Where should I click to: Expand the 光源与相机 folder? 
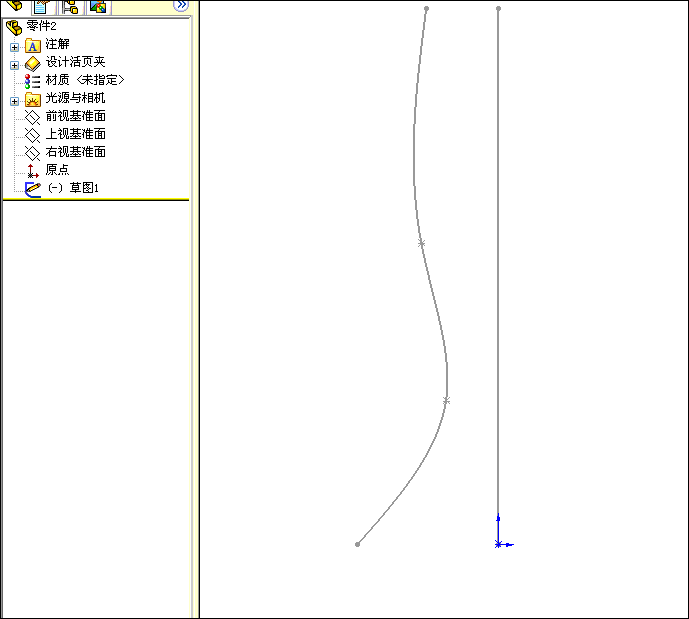coord(15,101)
